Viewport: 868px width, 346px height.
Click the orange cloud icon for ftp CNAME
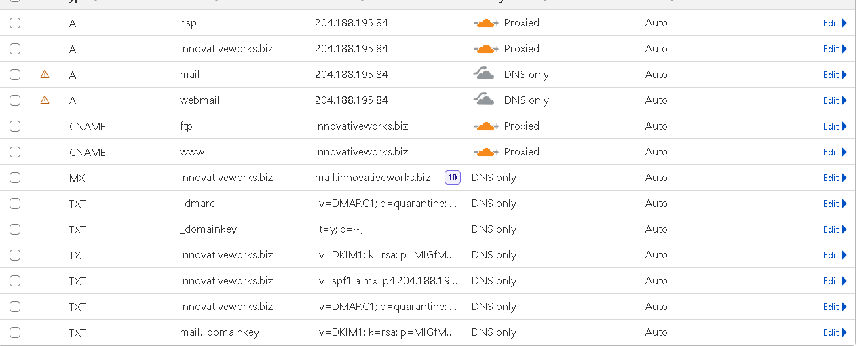(x=486, y=126)
